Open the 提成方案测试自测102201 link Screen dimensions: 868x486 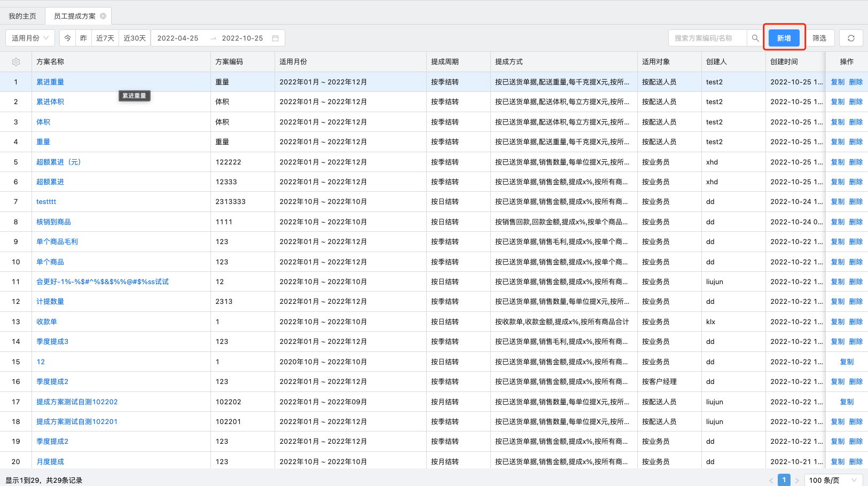[x=77, y=421]
